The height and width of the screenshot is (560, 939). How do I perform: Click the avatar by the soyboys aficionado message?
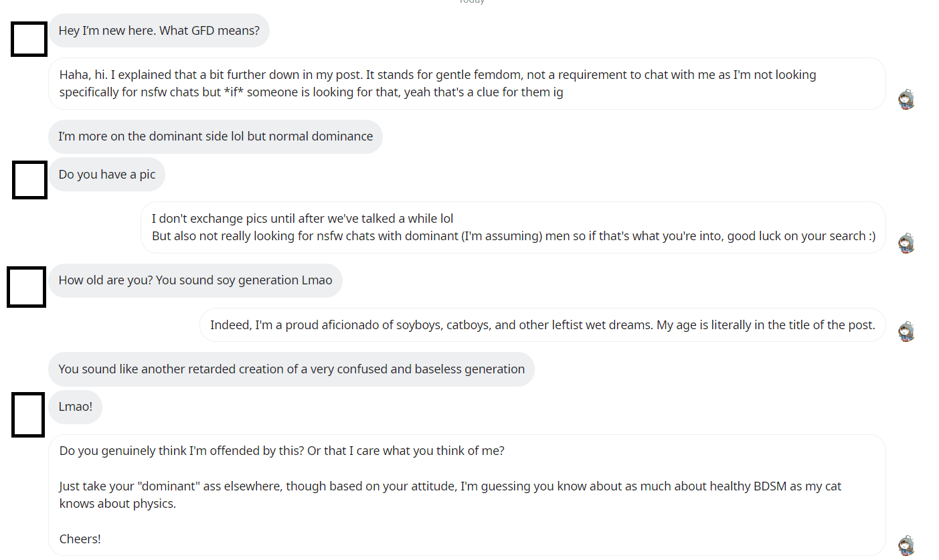pyautogui.click(x=906, y=331)
